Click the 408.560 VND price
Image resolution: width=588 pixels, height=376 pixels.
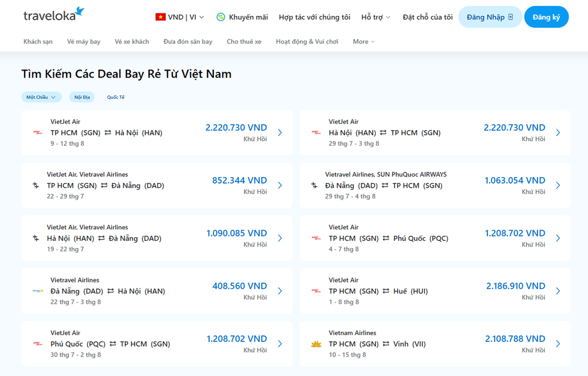(240, 286)
